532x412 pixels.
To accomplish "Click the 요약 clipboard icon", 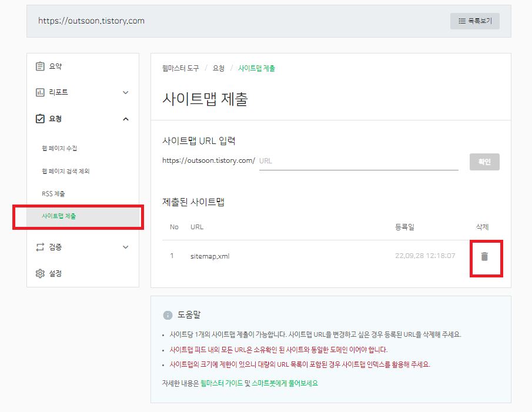I will click(x=40, y=66).
